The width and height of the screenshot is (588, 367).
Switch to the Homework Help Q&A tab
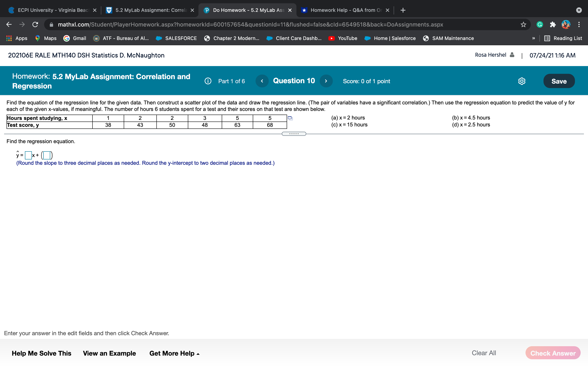(345, 10)
